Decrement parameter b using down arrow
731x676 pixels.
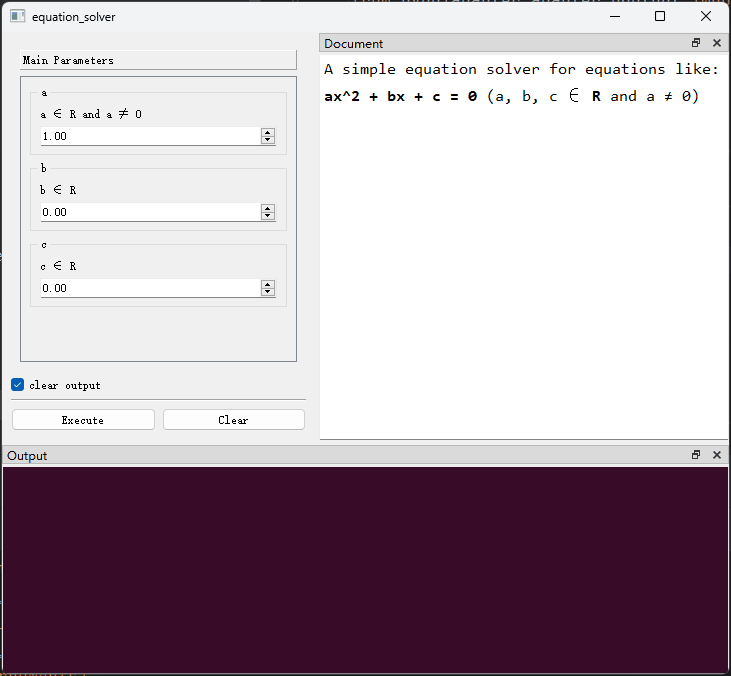(x=267, y=216)
